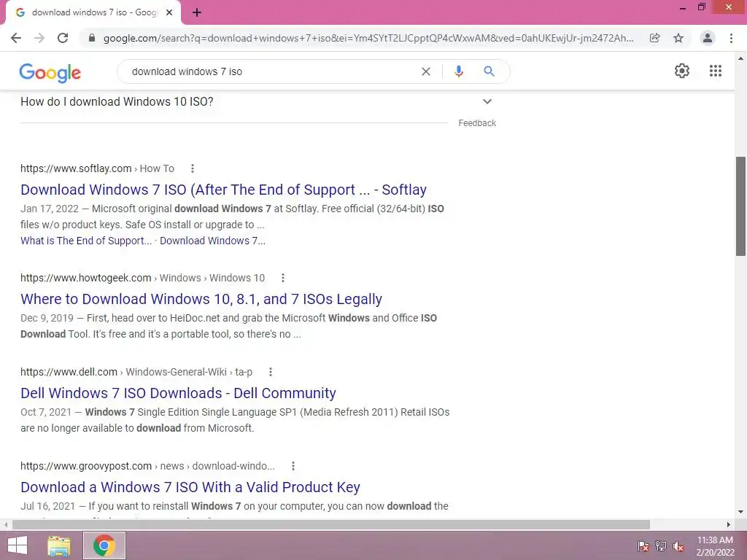The image size is (747, 560).
Task: Open more options for the dell.com result
Action: pyautogui.click(x=271, y=372)
